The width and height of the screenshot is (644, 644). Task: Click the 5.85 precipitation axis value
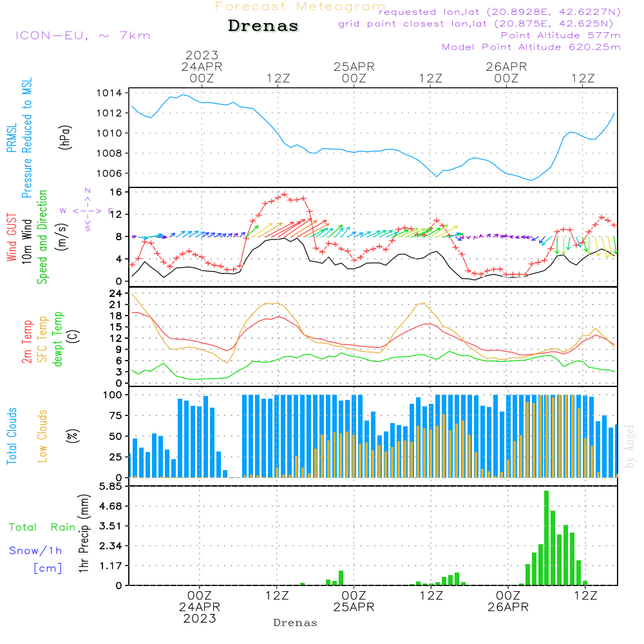point(111,486)
